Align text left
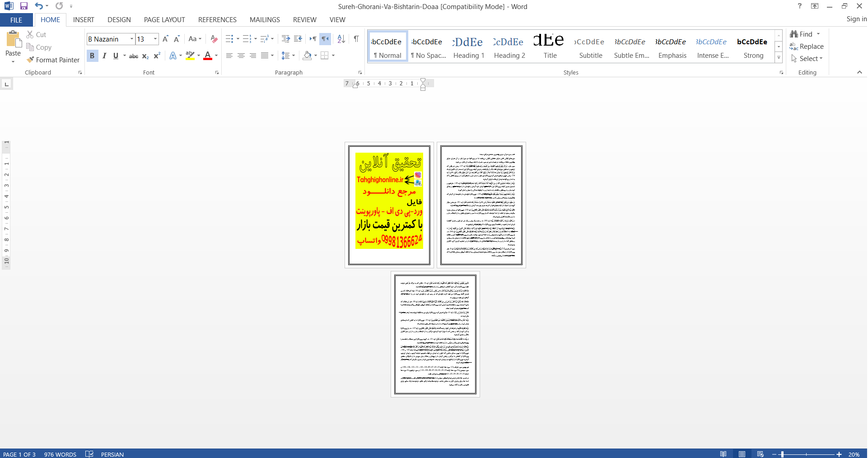 [229, 56]
